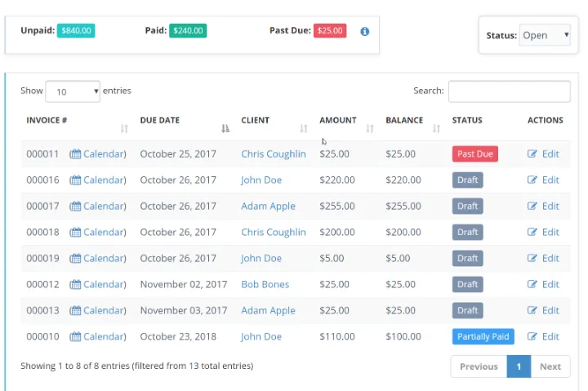Open the Status filter dropdown set to Open
This screenshot has width=588, height=391.
pyautogui.click(x=545, y=35)
